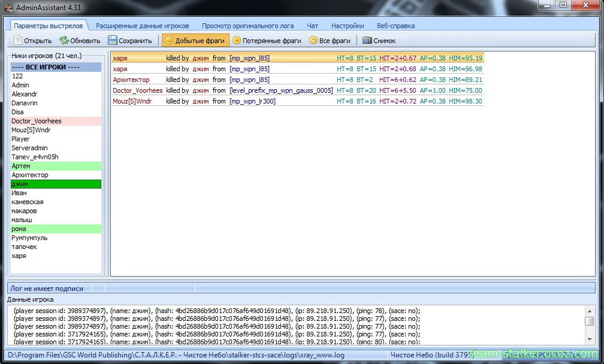The height and width of the screenshot is (364, 604).
Task: Select player макаров
Action: click(56, 211)
